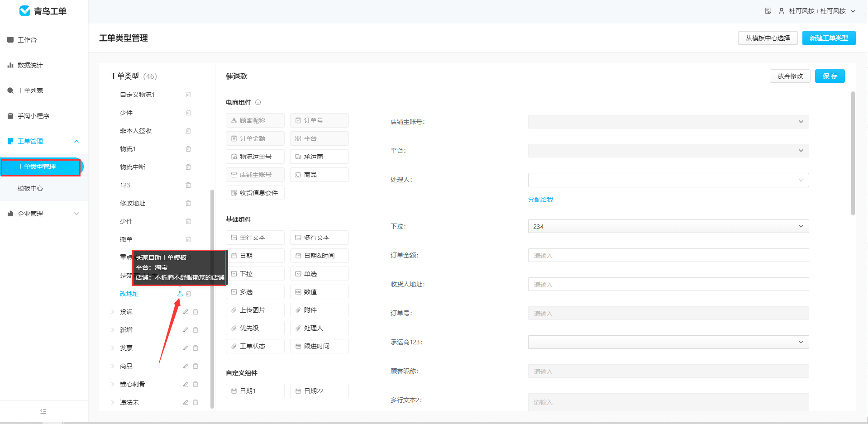
Task: Click the 收货人地址 input field
Action: [668, 284]
